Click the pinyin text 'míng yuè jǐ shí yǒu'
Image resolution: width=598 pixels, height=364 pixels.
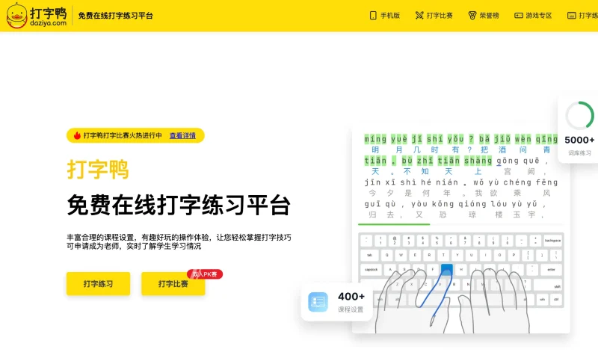click(414, 139)
